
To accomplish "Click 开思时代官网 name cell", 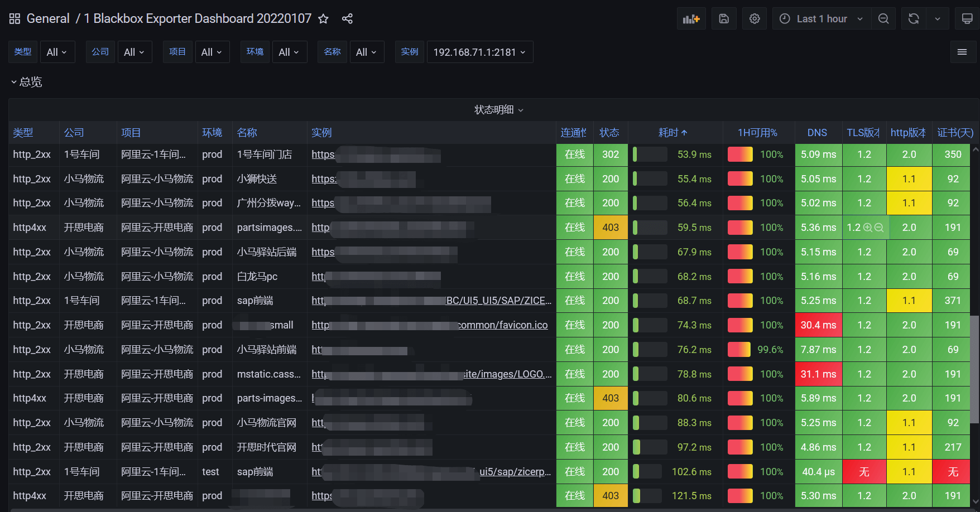I will tap(270, 447).
